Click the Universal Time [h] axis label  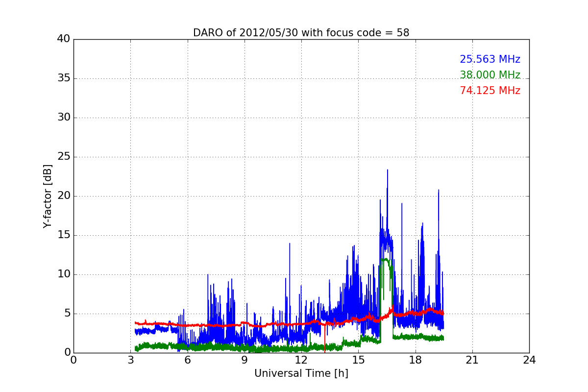point(301,373)
